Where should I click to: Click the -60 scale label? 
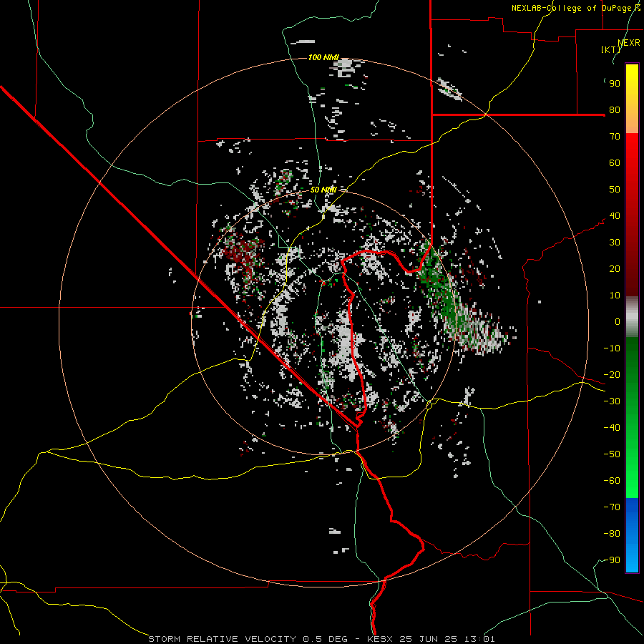click(612, 481)
